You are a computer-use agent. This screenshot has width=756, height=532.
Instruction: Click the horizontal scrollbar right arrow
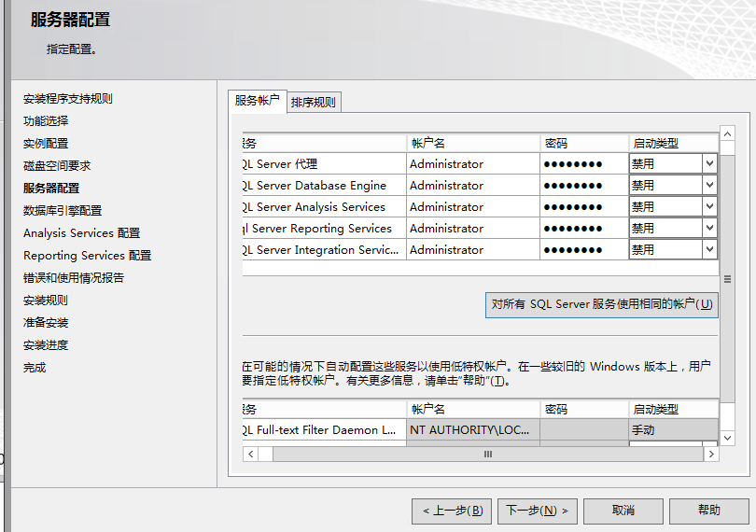pyautogui.click(x=711, y=454)
